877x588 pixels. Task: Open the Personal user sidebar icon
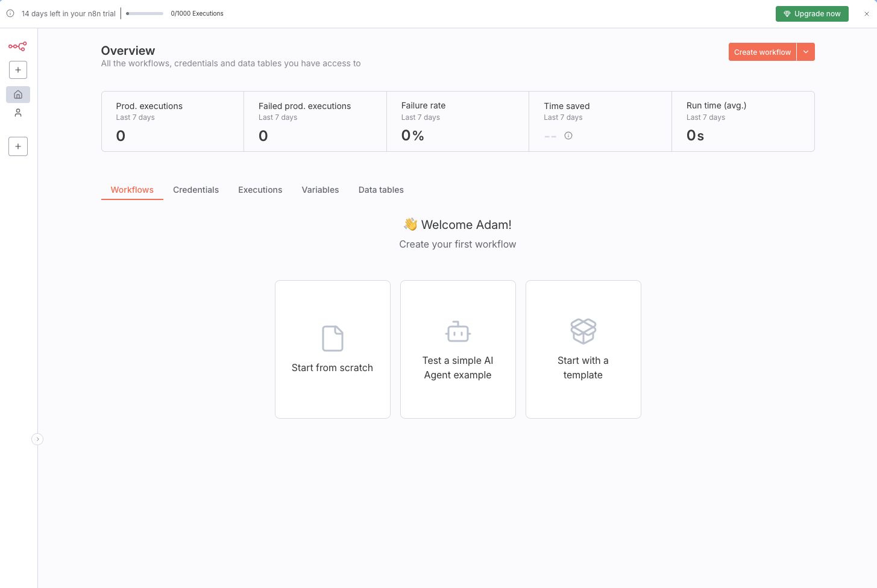click(18, 113)
